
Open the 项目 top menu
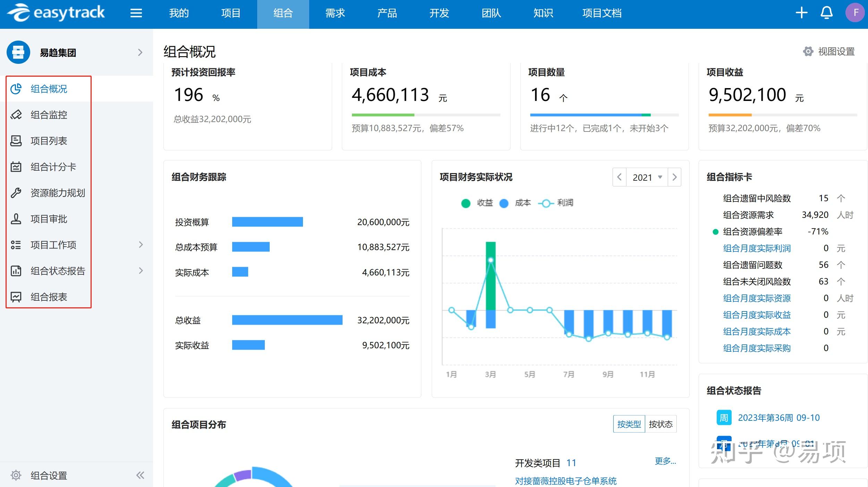click(231, 13)
